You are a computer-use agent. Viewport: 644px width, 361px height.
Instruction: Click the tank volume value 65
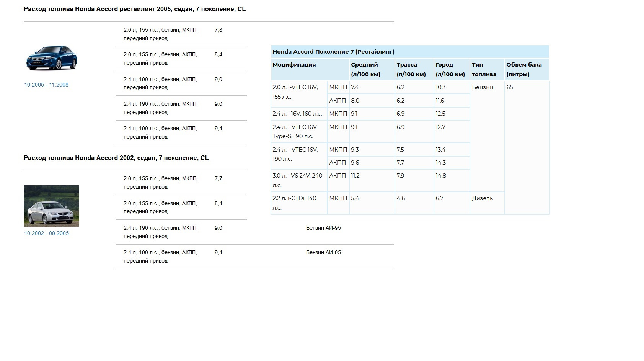point(509,87)
